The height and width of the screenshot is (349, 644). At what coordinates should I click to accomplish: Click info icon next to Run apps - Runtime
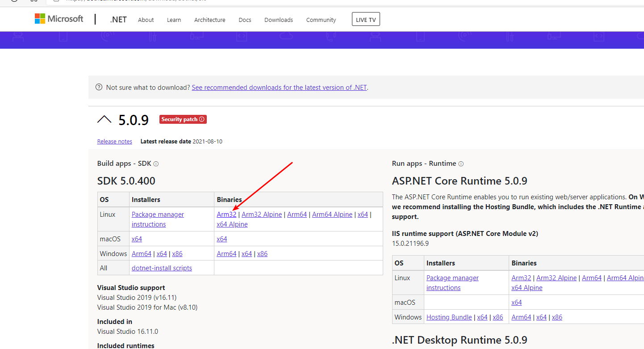coord(461,164)
